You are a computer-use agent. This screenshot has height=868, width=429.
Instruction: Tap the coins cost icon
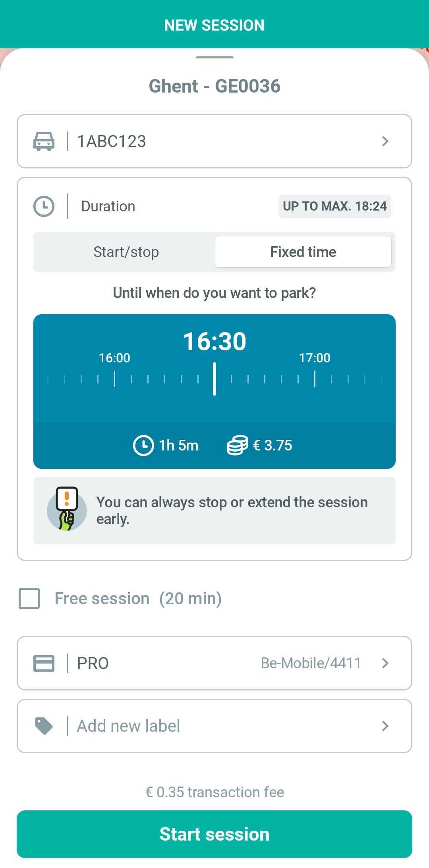click(x=238, y=445)
